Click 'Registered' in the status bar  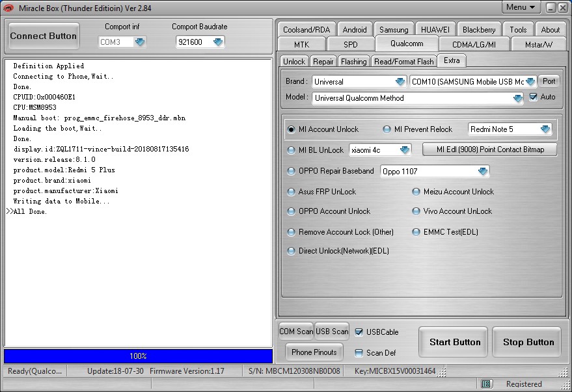(524, 384)
